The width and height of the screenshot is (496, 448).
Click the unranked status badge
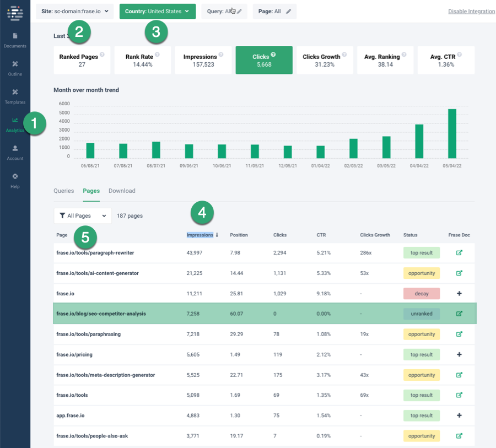click(x=422, y=314)
